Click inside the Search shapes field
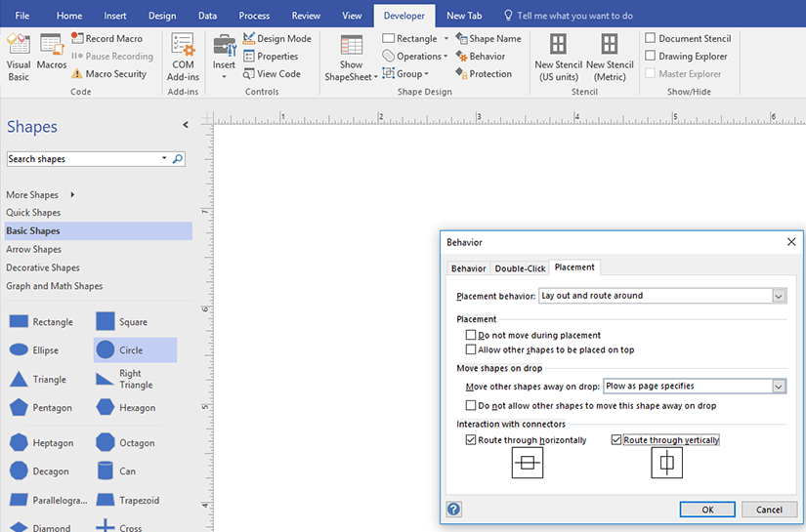Screen dimensions: 806x532 coord(82,158)
